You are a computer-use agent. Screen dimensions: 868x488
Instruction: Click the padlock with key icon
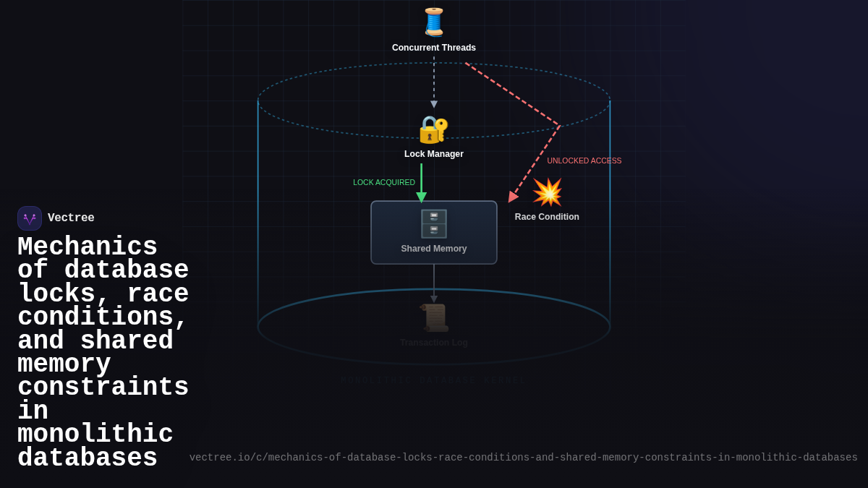point(433,130)
